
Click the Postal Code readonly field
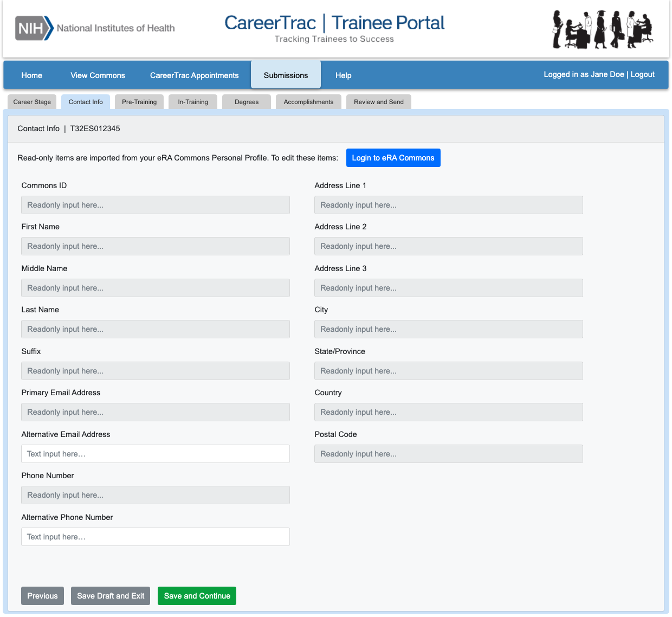coord(449,454)
